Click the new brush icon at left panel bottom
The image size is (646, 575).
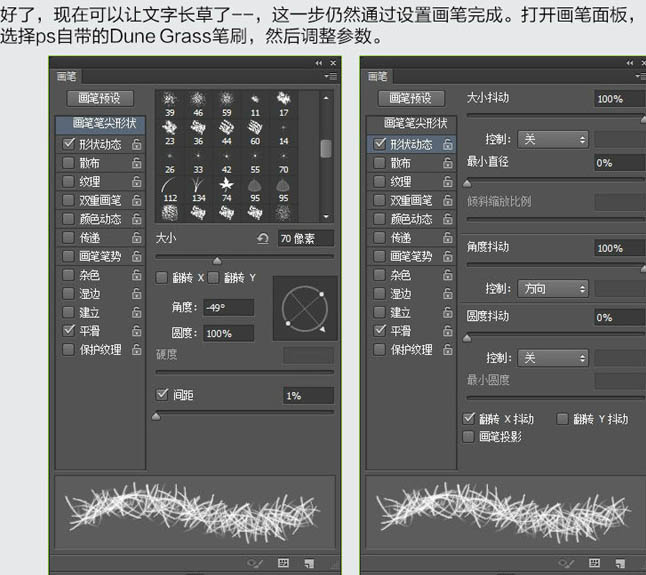coord(309,563)
